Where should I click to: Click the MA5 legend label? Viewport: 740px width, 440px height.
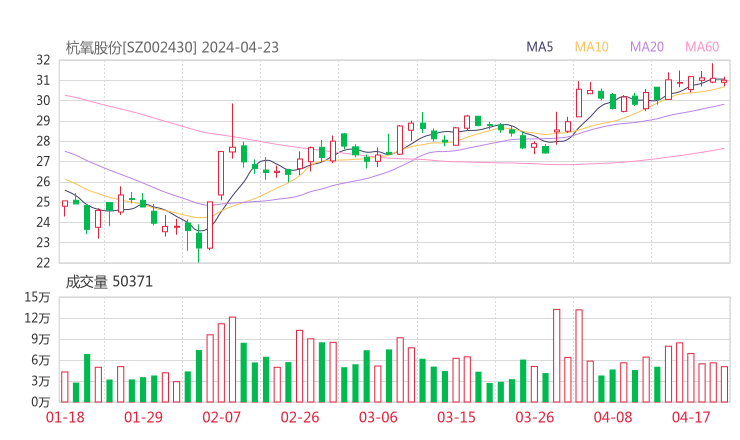(539, 47)
